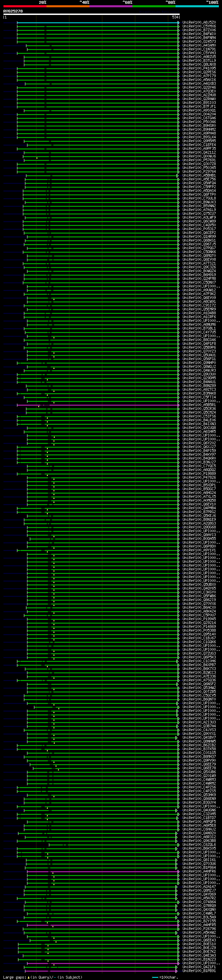Select the UniRef100_Q8LNX8 label

[x=199, y=64]
